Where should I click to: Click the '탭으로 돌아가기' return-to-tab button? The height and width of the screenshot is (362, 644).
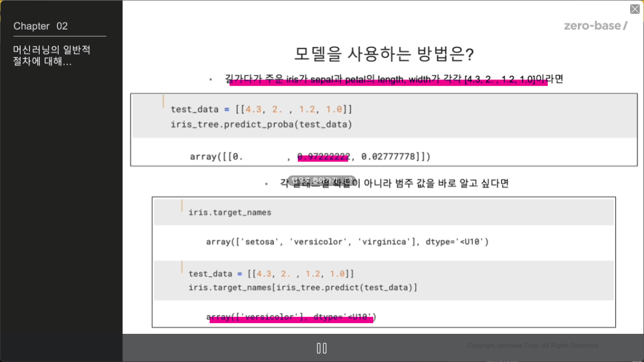[322, 181]
